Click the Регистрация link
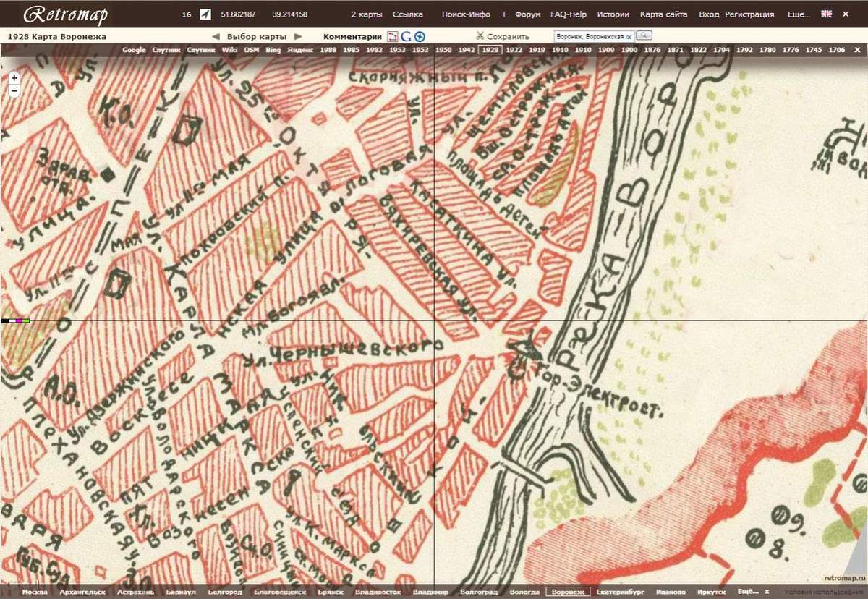868x599 pixels. click(748, 14)
